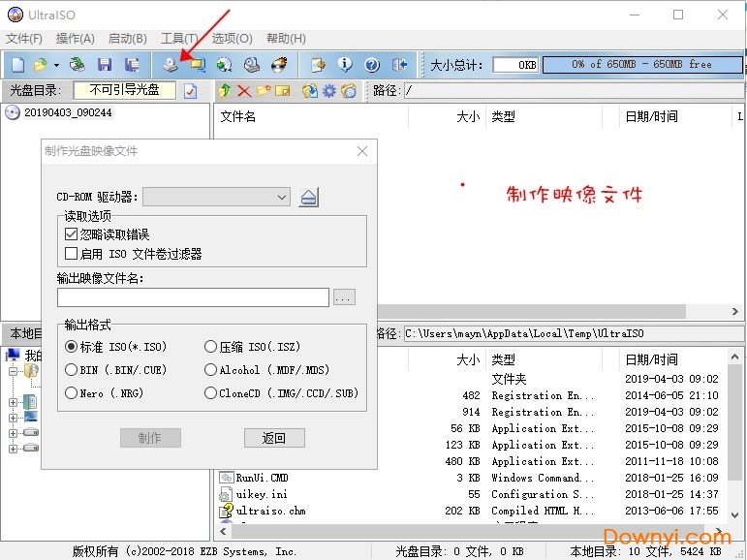Toggle the 忽略读取错误 checkbox
The image size is (747, 560).
(71, 234)
